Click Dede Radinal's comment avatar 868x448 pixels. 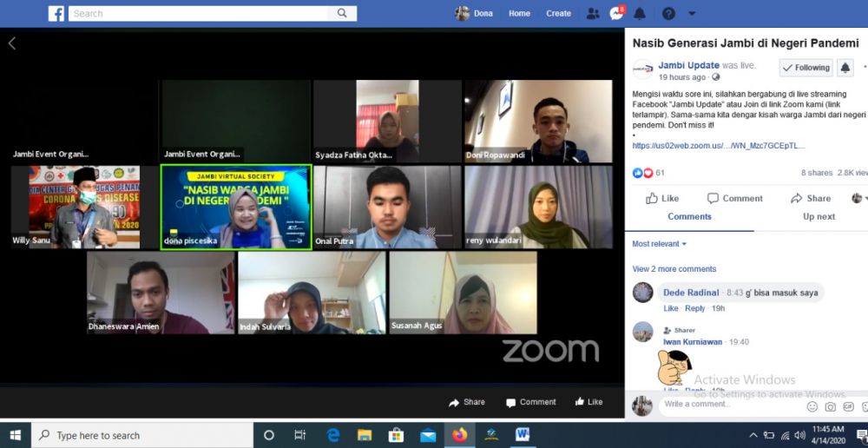[642, 293]
